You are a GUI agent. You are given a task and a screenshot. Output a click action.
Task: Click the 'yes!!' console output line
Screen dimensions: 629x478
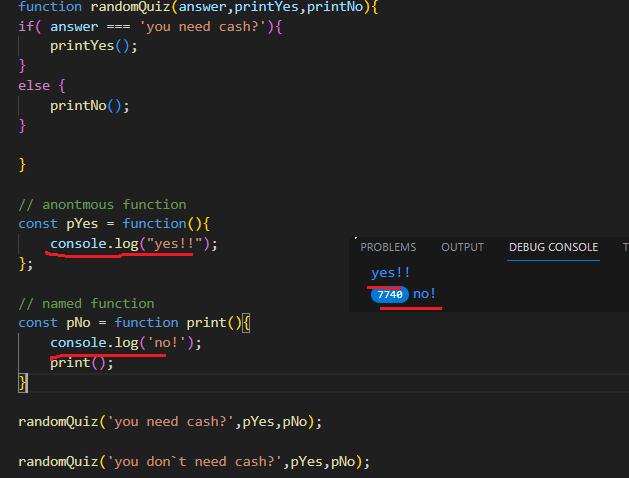[x=390, y=273]
